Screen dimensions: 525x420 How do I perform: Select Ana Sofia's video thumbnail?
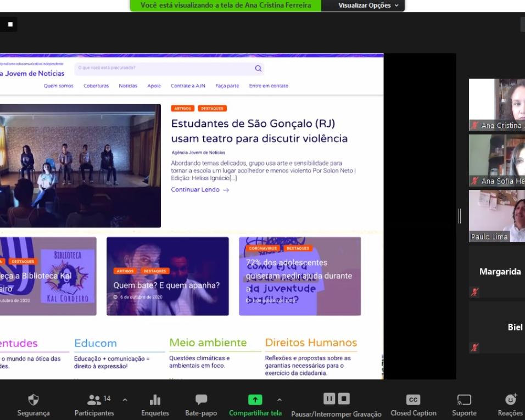tap(497, 160)
